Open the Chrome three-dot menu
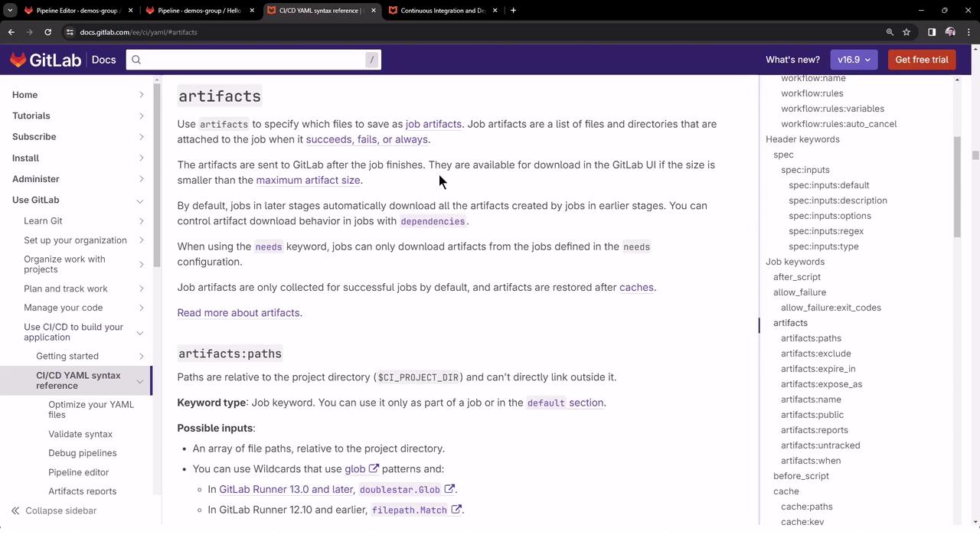The height and width of the screenshot is (551, 980). (x=968, y=32)
